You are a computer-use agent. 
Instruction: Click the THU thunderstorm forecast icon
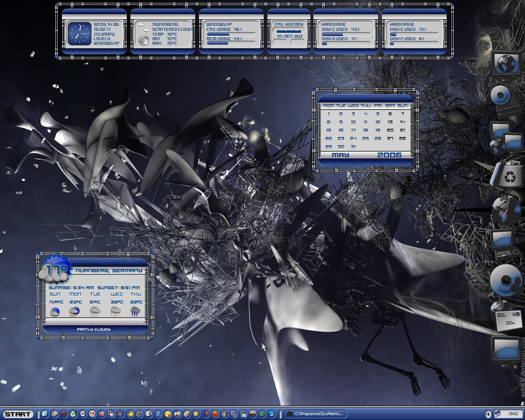click(136, 312)
